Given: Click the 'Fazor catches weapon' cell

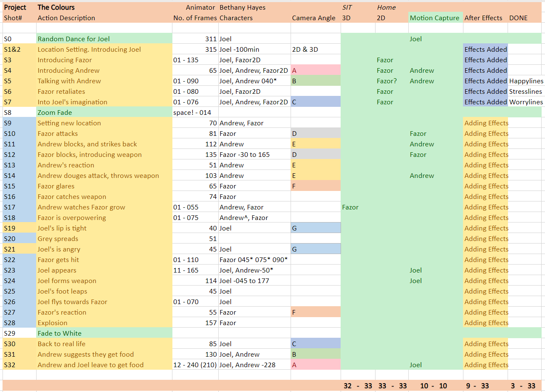Looking at the screenshot, I should (x=104, y=196).
